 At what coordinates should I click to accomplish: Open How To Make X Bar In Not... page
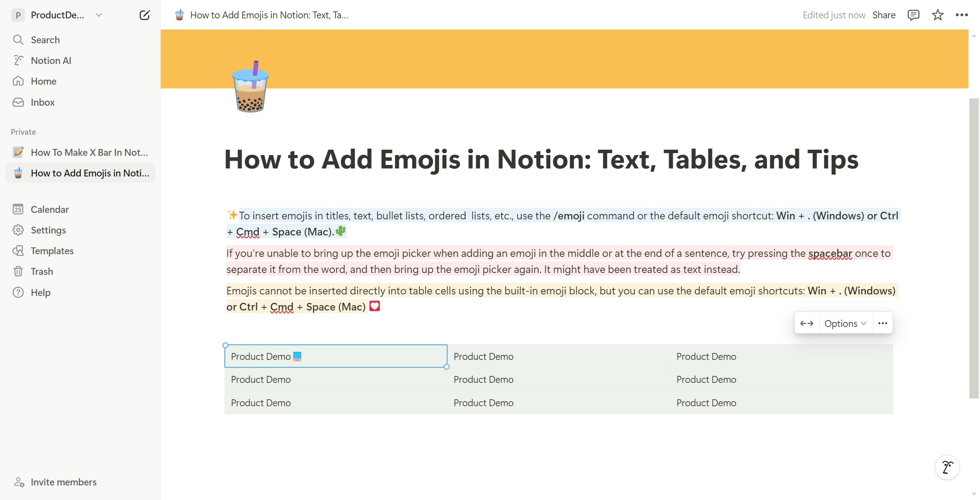point(80,152)
